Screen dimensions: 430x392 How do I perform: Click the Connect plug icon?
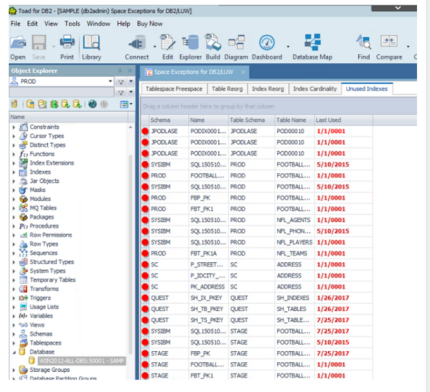[x=137, y=43]
